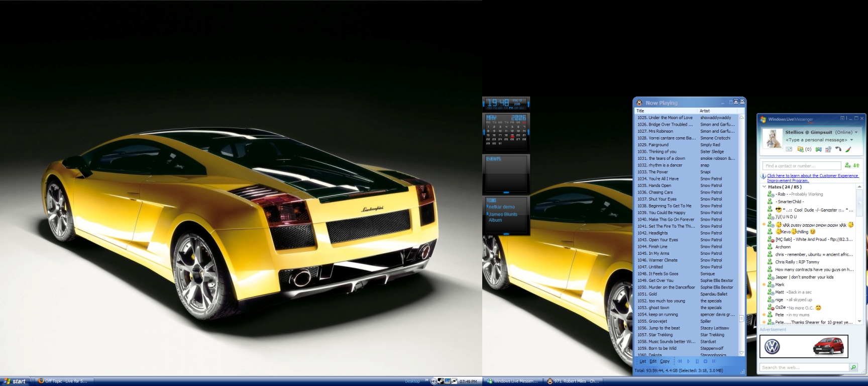Click the Search the web field

(x=804, y=367)
